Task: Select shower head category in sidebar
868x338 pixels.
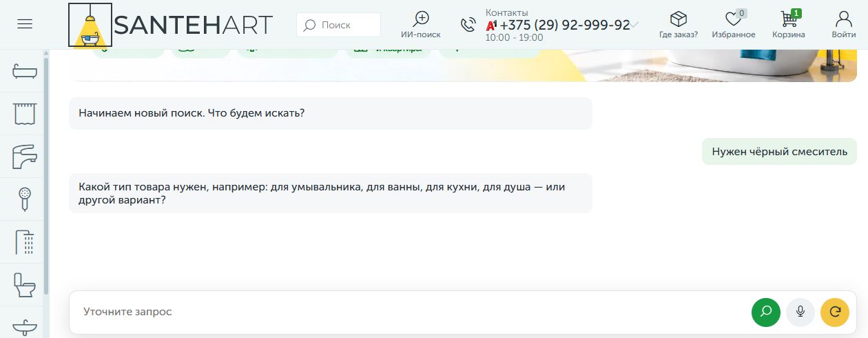Action: [25, 199]
